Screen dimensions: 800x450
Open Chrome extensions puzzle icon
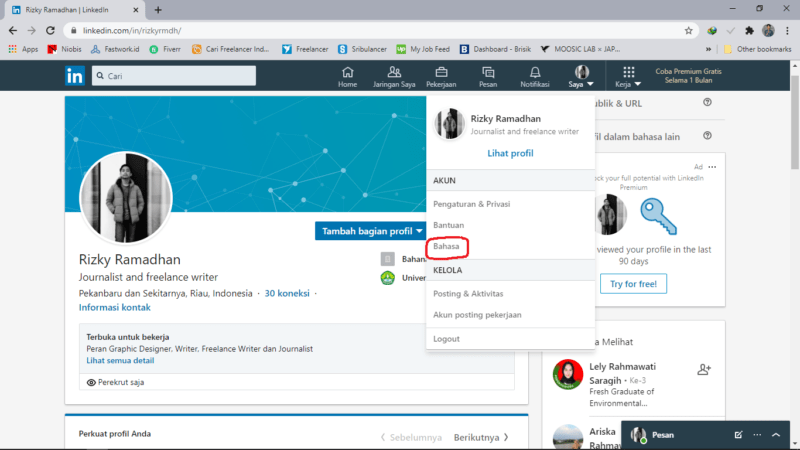click(749, 31)
